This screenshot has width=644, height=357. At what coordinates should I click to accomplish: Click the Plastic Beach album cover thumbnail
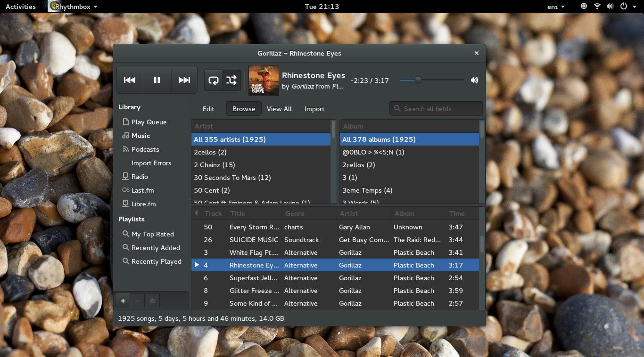264,80
